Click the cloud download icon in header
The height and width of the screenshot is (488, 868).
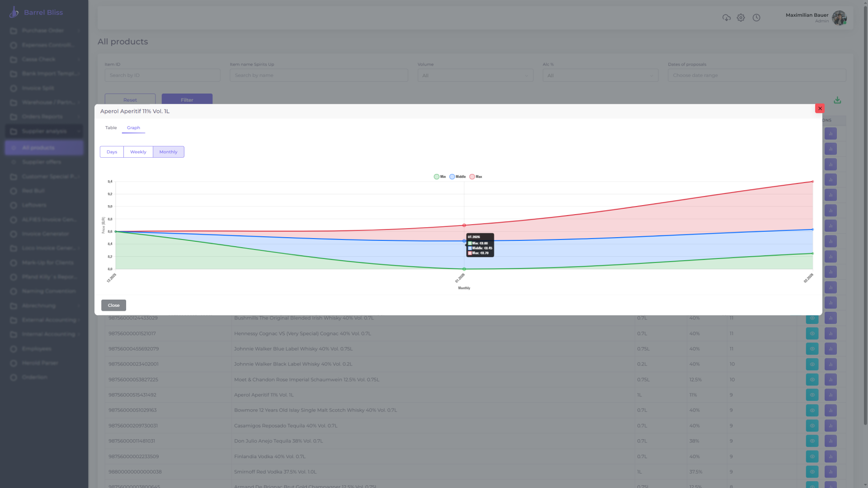726,18
